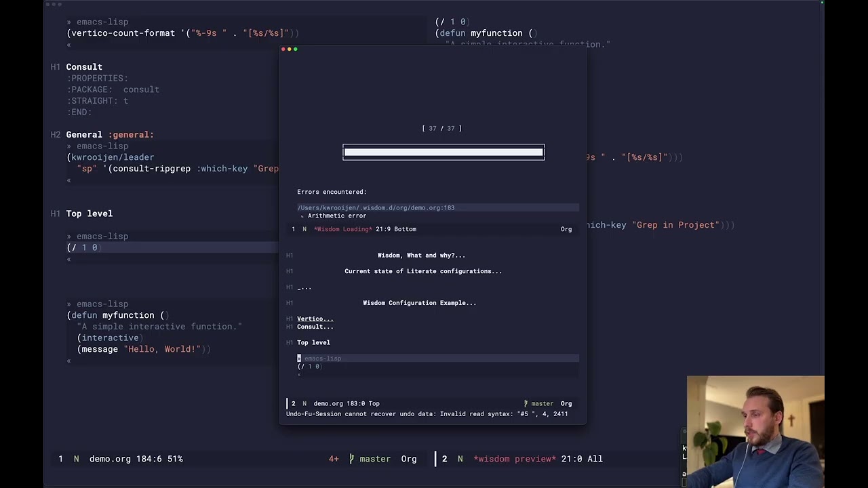The image size is (868, 488).
Task: Click the 4+ indicator in main modeline
Action: (x=334, y=459)
